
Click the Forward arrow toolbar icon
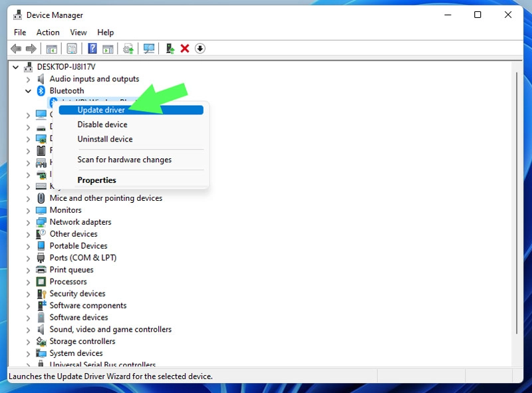[31, 49]
